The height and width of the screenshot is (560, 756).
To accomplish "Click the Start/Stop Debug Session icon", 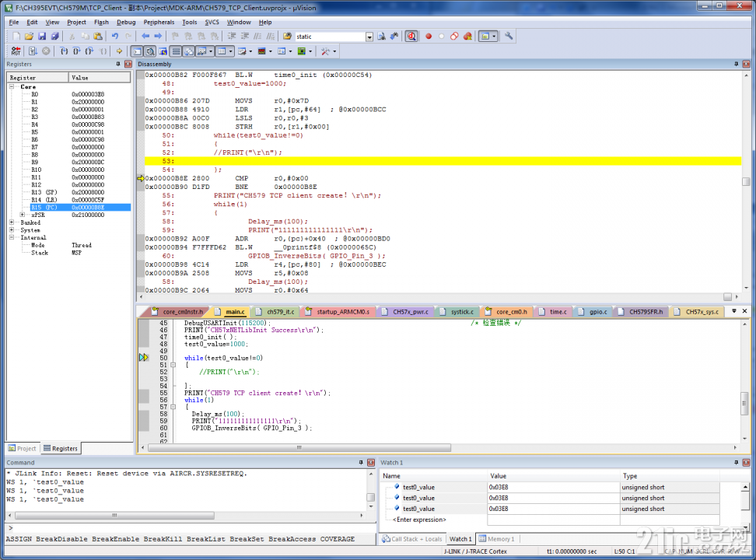I will tap(411, 37).
